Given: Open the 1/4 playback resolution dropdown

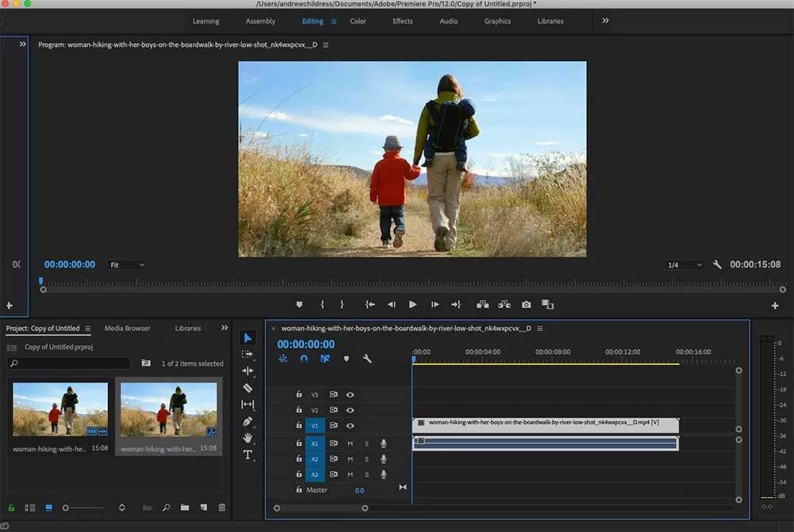Looking at the screenshot, I should (x=684, y=265).
